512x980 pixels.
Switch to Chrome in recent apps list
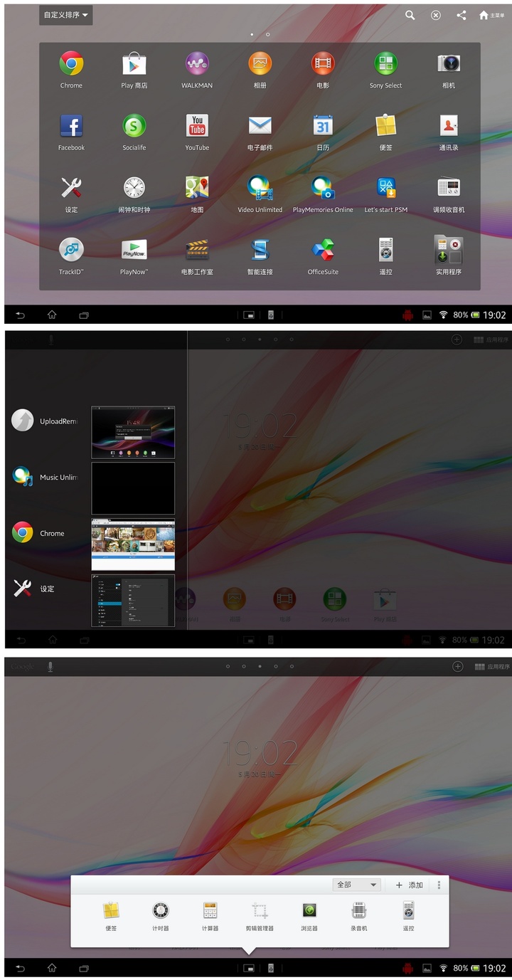[38, 533]
